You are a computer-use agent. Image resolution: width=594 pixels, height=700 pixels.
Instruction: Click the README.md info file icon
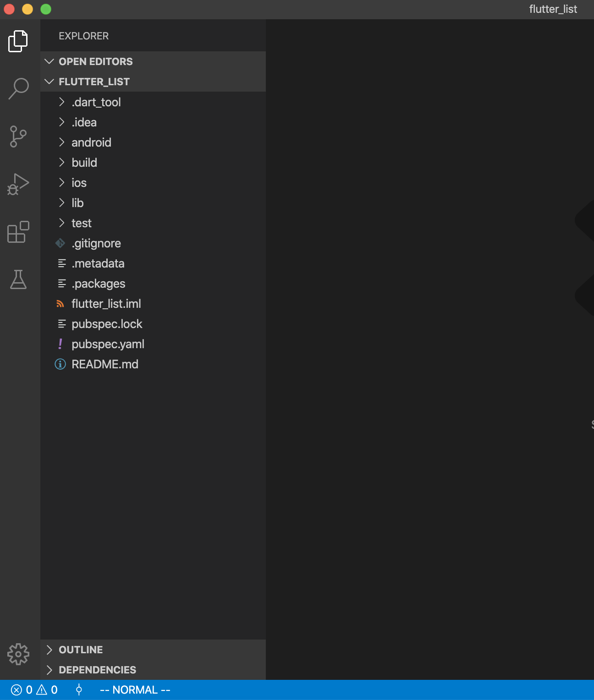click(60, 364)
